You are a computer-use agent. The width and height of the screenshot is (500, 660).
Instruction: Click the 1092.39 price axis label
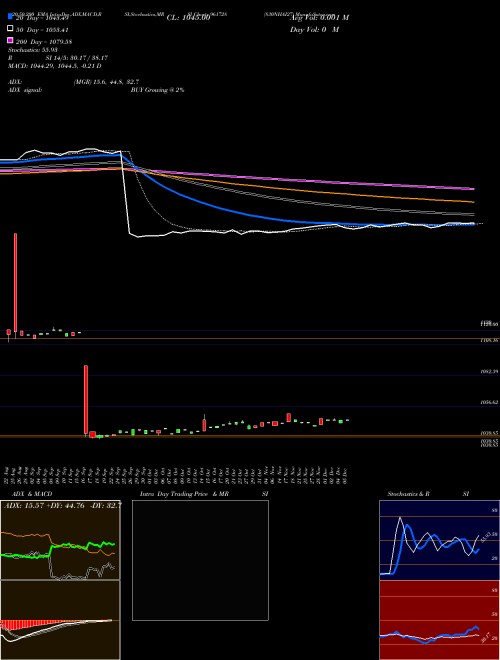489,372
